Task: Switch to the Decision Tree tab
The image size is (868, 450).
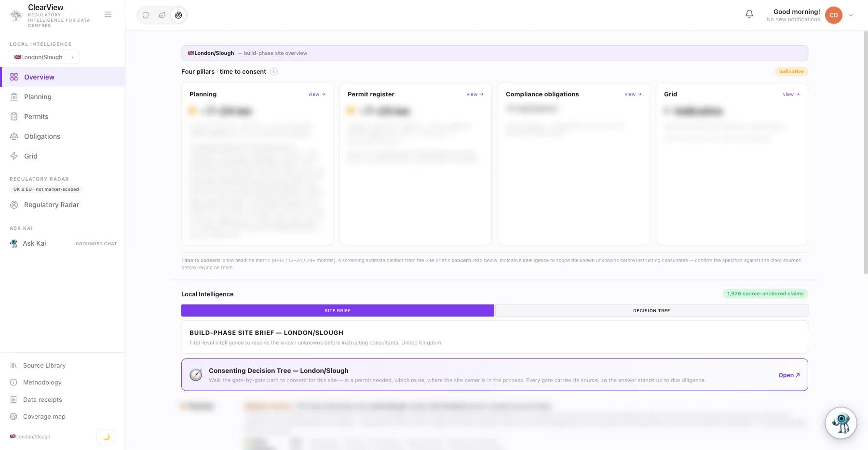Action: [x=651, y=311]
